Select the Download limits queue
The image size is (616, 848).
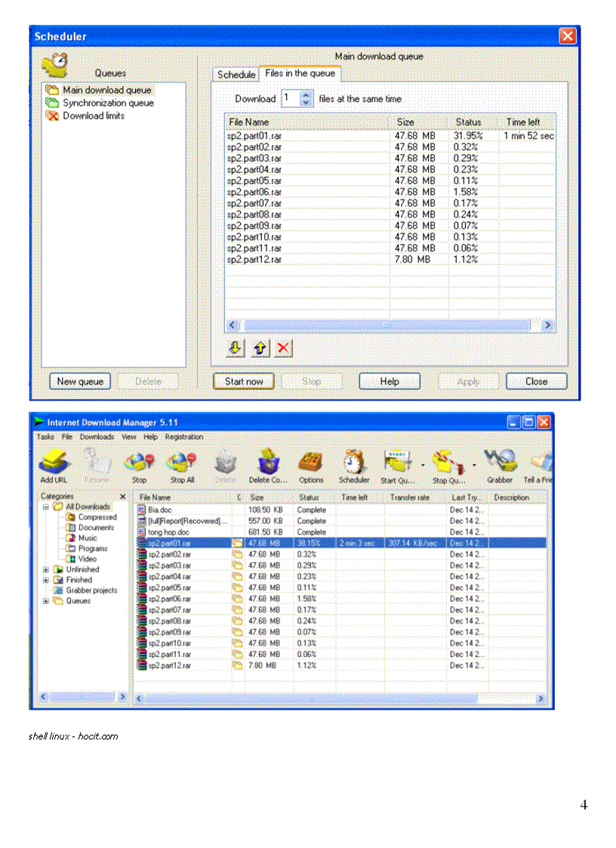[96, 116]
